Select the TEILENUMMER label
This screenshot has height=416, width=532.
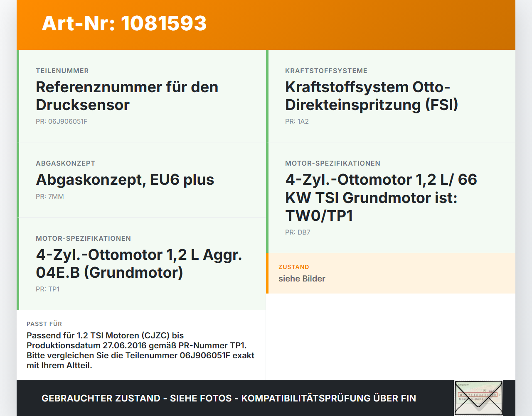[62, 71]
